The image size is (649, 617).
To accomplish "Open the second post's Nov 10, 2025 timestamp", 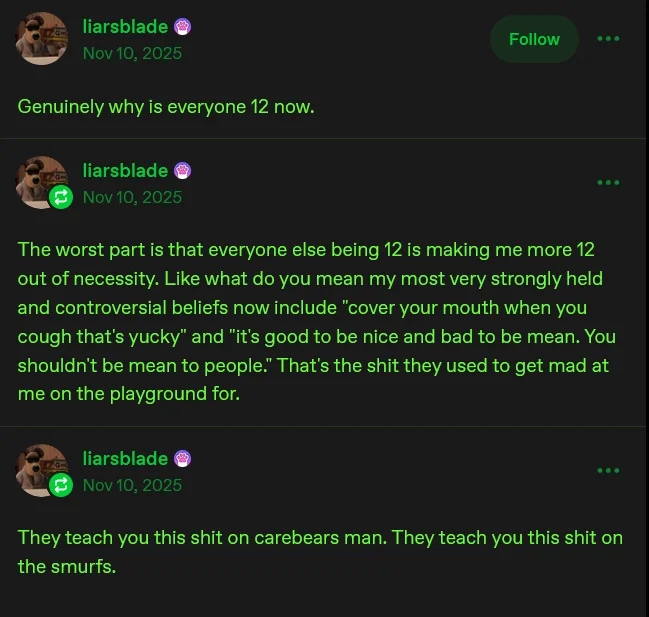I will coord(132,197).
